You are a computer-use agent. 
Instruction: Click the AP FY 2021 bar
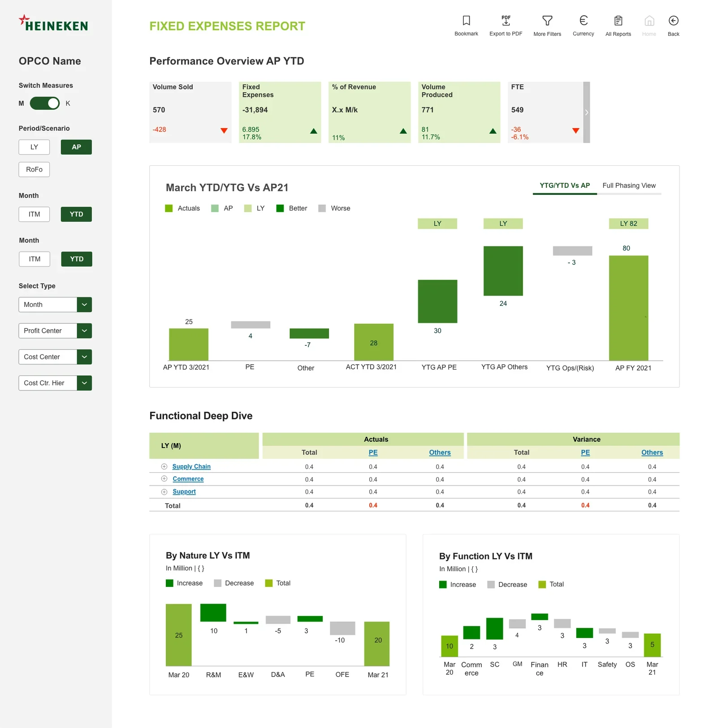click(628, 308)
